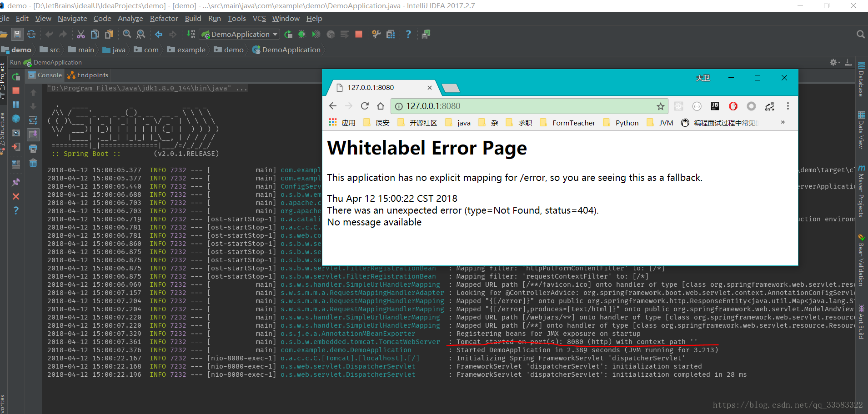Click the Replace icon in the toolbar
Image resolution: width=868 pixels, height=414 pixels.
pyautogui.click(x=141, y=34)
